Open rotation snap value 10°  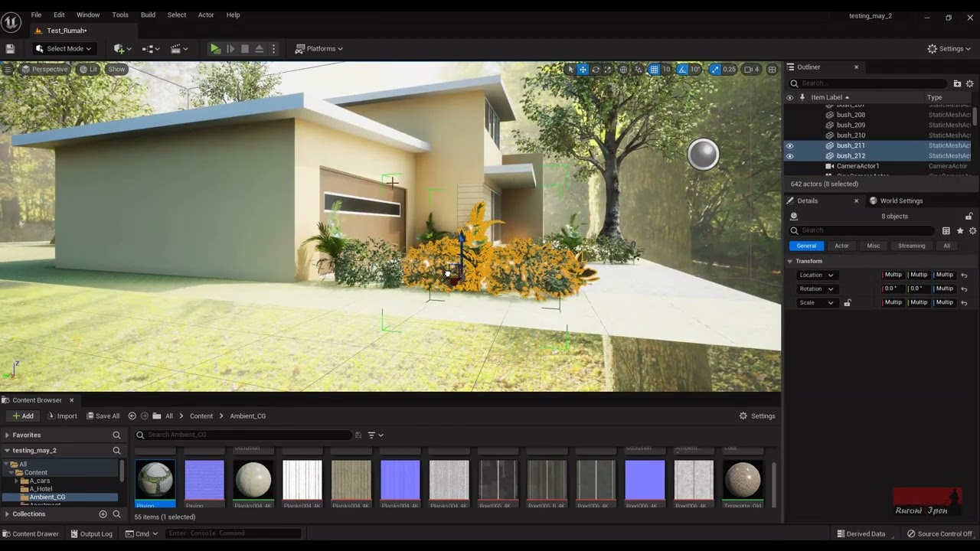pyautogui.click(x=695, y=70)
